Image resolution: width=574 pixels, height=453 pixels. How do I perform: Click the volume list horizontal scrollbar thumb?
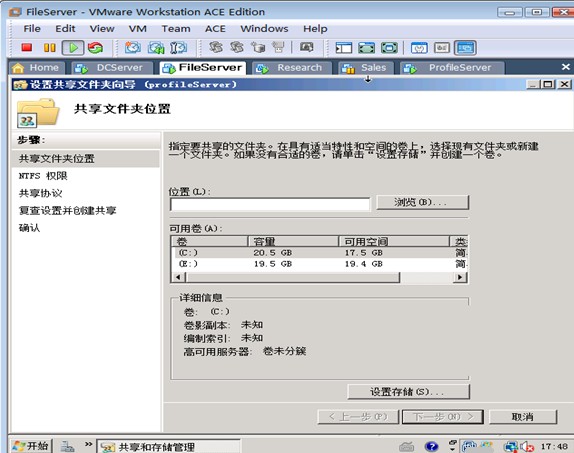tap(293, 277)
